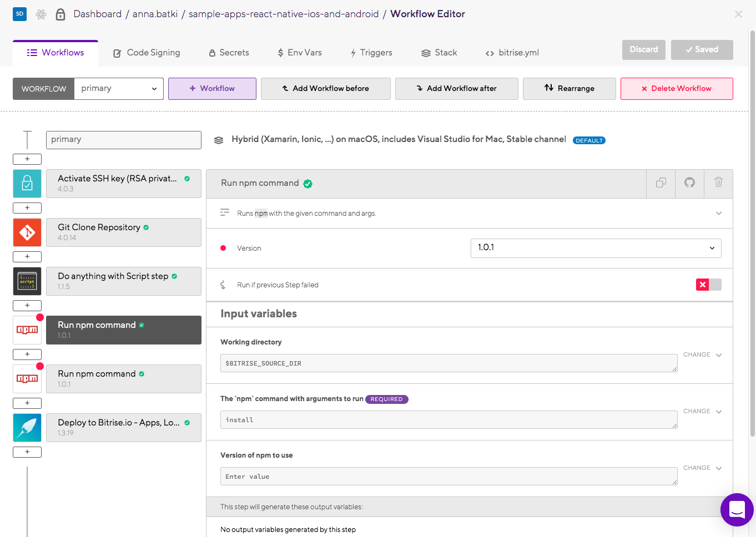
Task: Click the Activate SSH key step lock icon
Action: 27,184
